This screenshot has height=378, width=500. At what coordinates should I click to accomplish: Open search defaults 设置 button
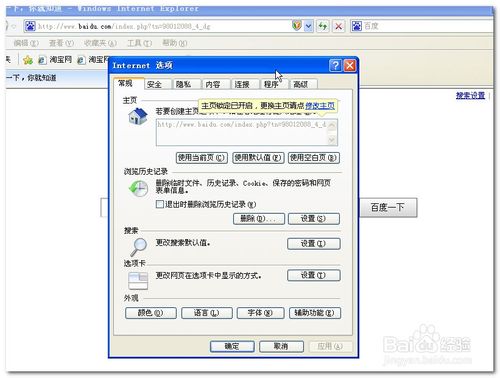tap(314, 244)
